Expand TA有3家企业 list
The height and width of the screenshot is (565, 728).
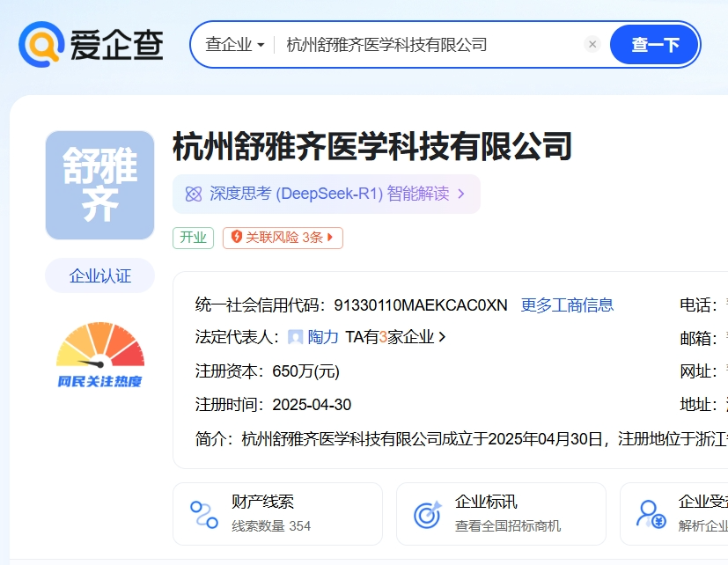395,336
